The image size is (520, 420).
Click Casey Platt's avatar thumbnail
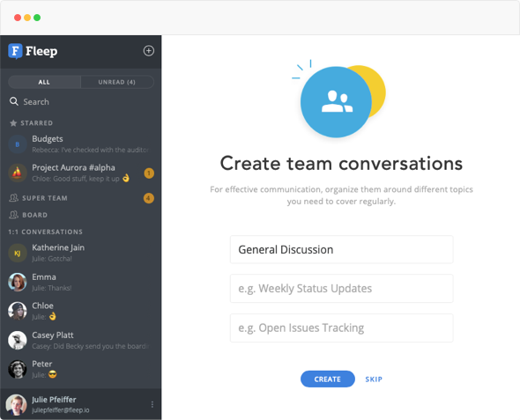[x=18, y=340]
